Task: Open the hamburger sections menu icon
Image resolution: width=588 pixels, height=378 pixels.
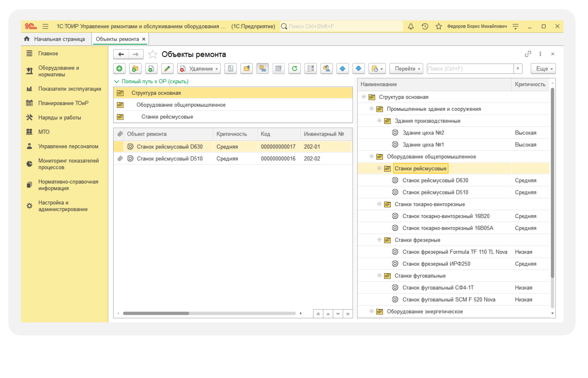Action: 46,26
